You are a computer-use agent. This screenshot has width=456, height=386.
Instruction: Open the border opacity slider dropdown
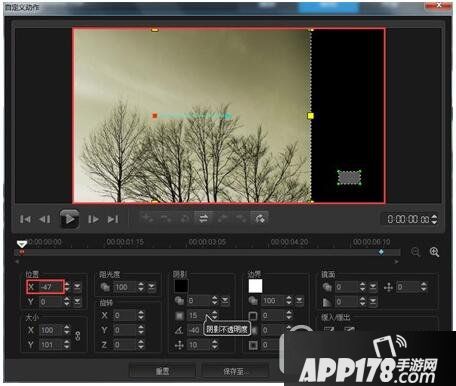(299, 301)
